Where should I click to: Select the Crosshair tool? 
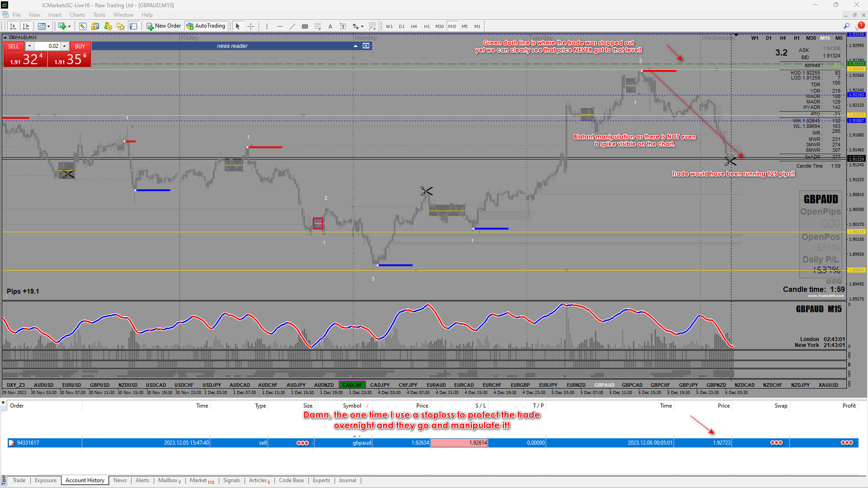(x=250, y=26)
